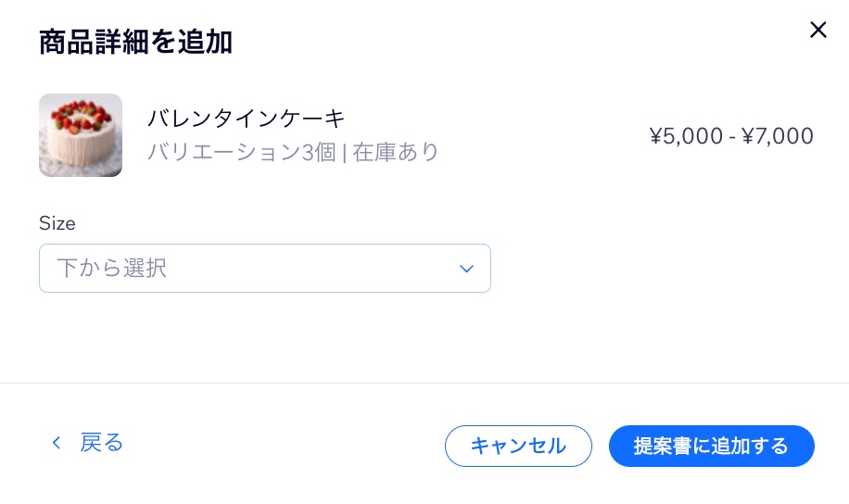Click the バレンタインケーキ product name
The image size is (849, 504).
pyautogui.click(x=247, y=119)
